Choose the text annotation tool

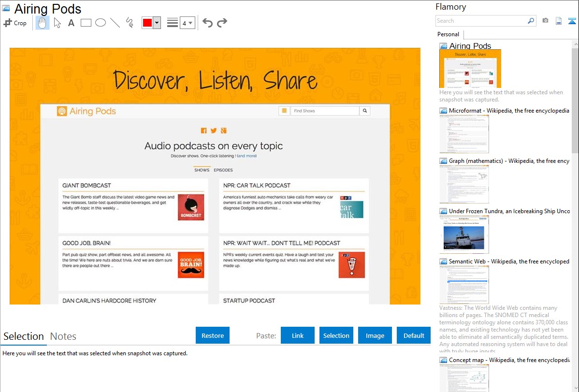(x=71, y=23)
